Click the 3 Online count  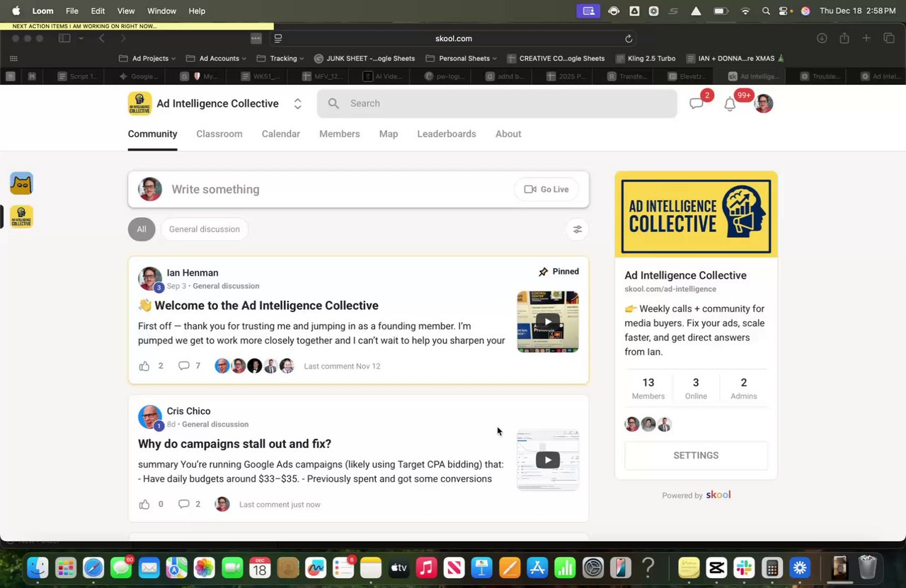(696, 388)
